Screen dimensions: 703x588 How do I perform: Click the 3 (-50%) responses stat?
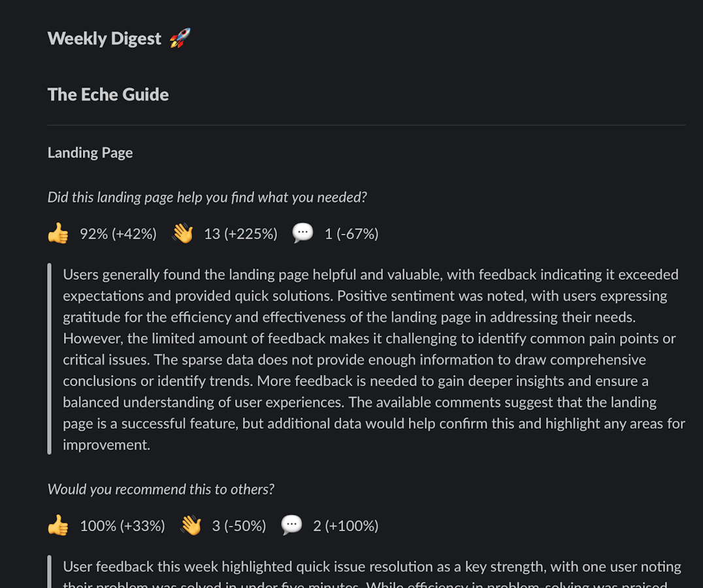pyautogui.click(x=239, y=526)
